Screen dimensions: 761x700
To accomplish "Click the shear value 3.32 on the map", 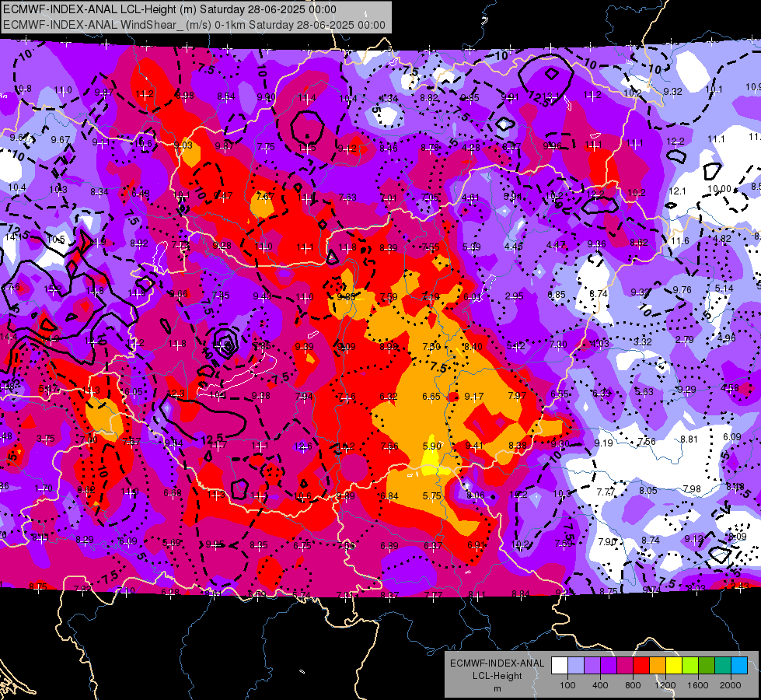I will tap(642, 341).
